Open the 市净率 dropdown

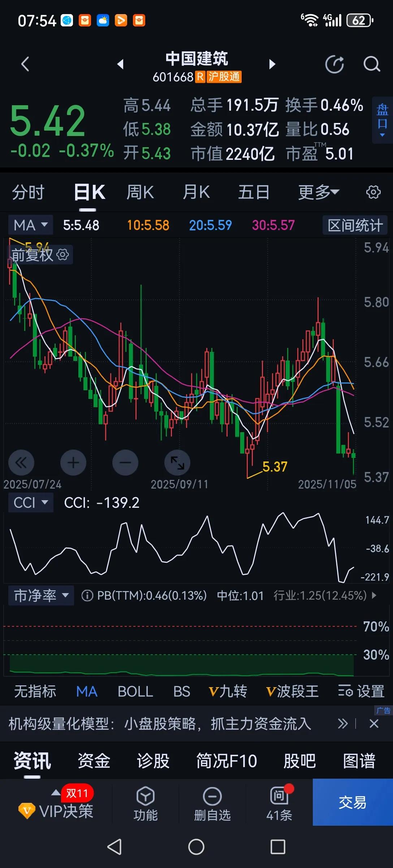(41, 595)
